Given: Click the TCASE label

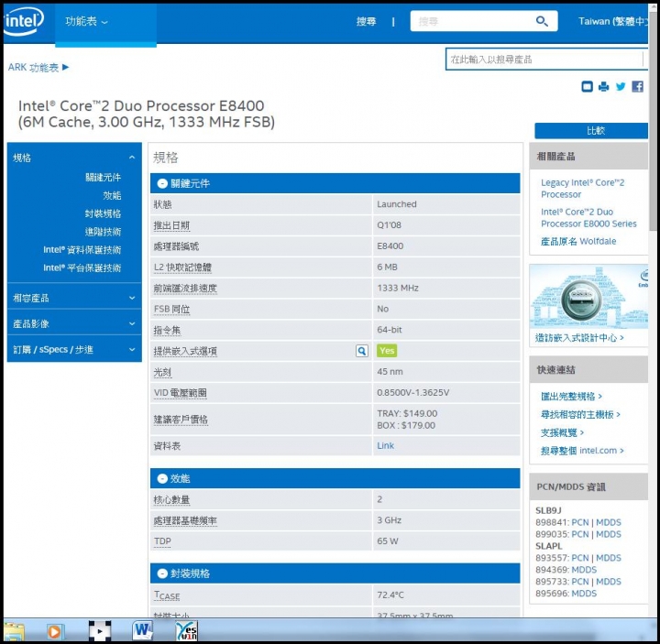Looking at the screenshot, I should point(167,595).
